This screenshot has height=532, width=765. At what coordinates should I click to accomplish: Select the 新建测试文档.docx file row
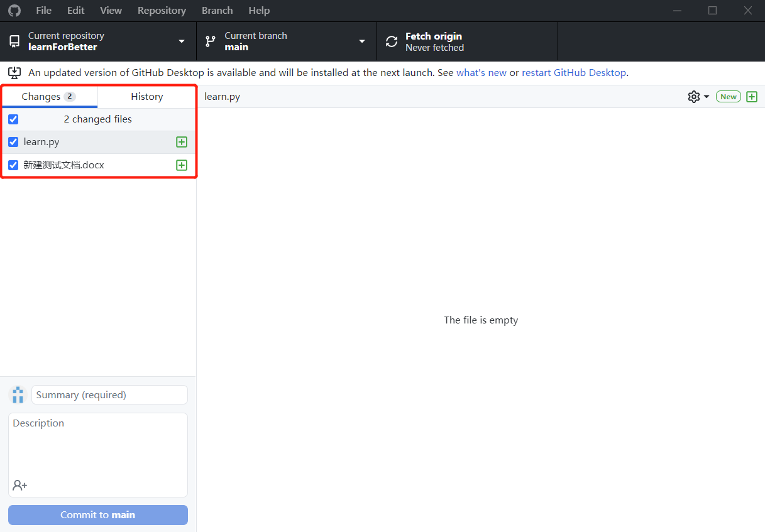pos(98,165)
